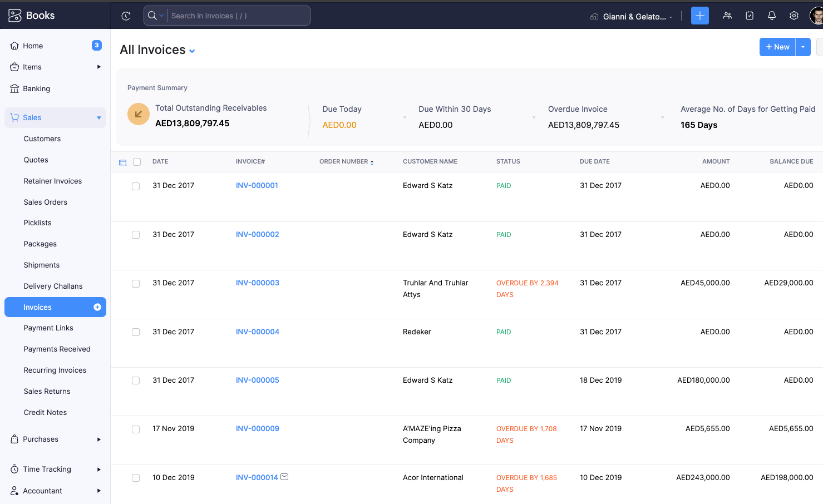Click the recent history clock icon
Screen dimensions: 823x504
click(x=126, y=16)
